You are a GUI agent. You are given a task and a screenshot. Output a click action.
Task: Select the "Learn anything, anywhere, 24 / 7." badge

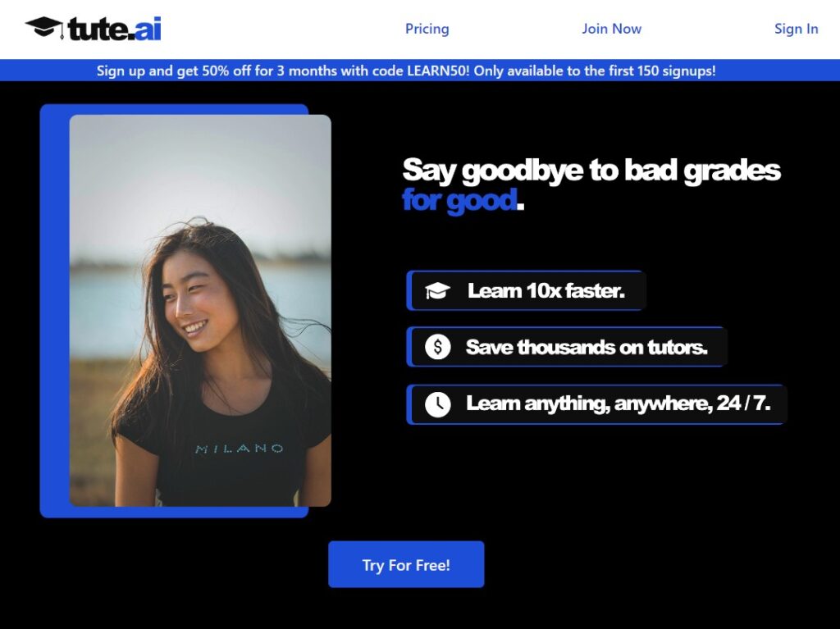tap(596, 404)
